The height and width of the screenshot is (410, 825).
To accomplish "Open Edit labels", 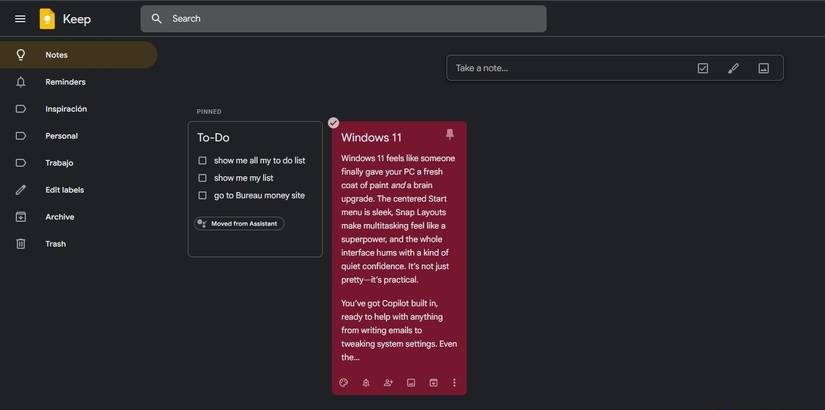I will 78,190.
